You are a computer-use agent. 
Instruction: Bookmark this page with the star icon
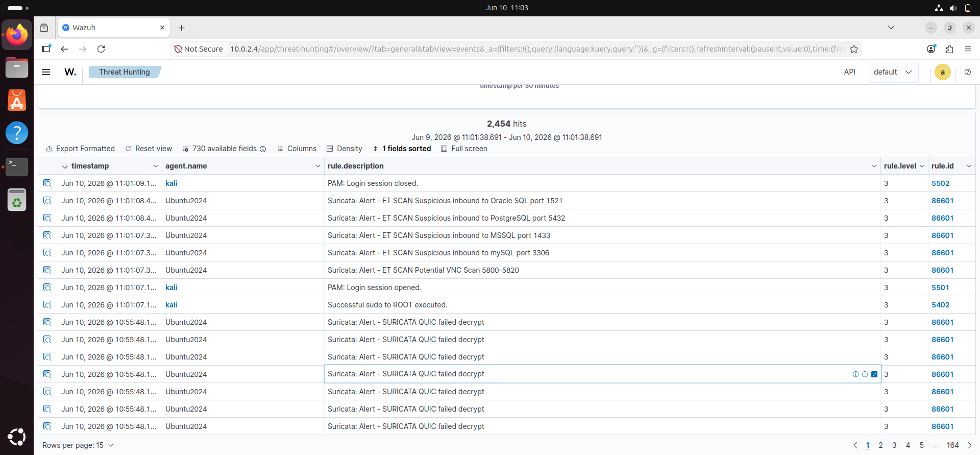[854, 49]
